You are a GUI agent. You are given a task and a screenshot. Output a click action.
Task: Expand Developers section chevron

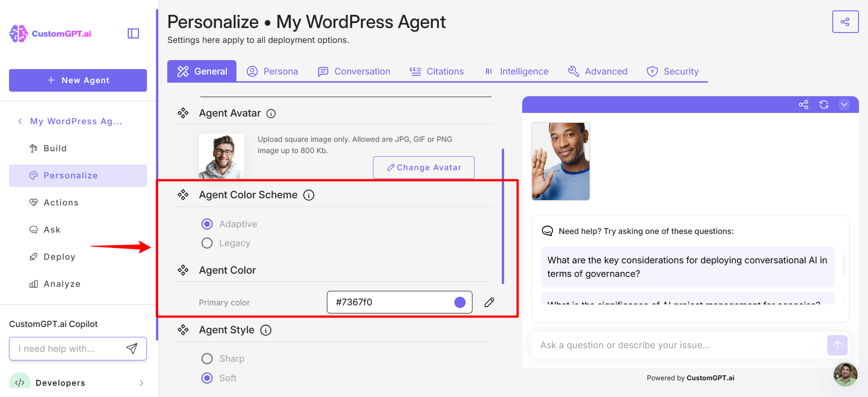point(142,383)
